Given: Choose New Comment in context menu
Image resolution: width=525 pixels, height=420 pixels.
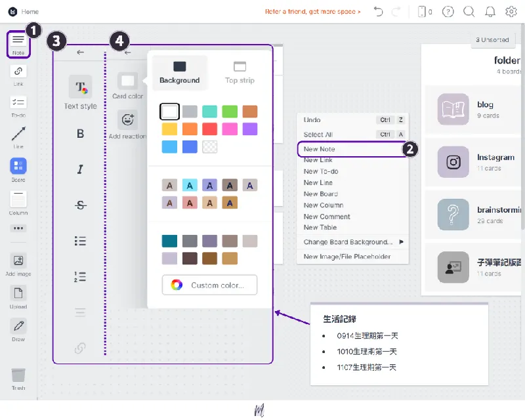Looking at the screenshot, I should [353, 217].
